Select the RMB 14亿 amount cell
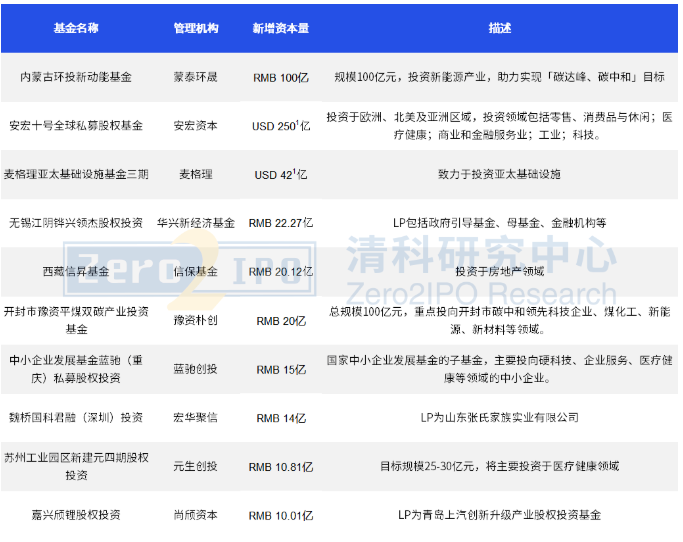This screenshot has width=683, height=542. coord(281,418)
